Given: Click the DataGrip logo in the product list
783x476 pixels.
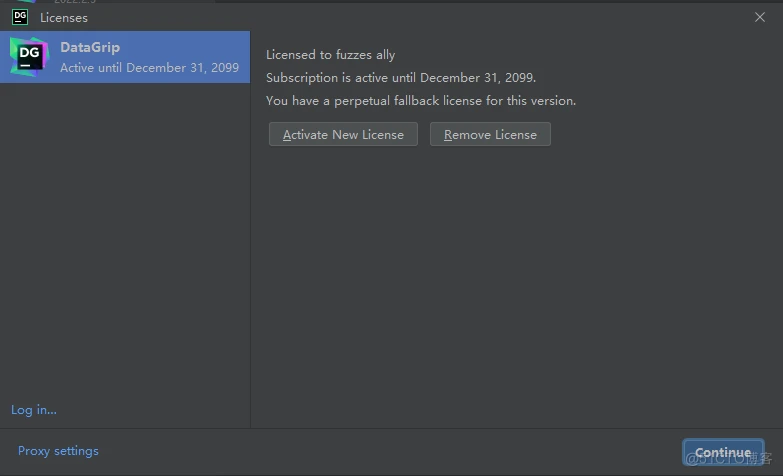Looking at the screenshot, I should pyautogui.click(x=28, y=57).
